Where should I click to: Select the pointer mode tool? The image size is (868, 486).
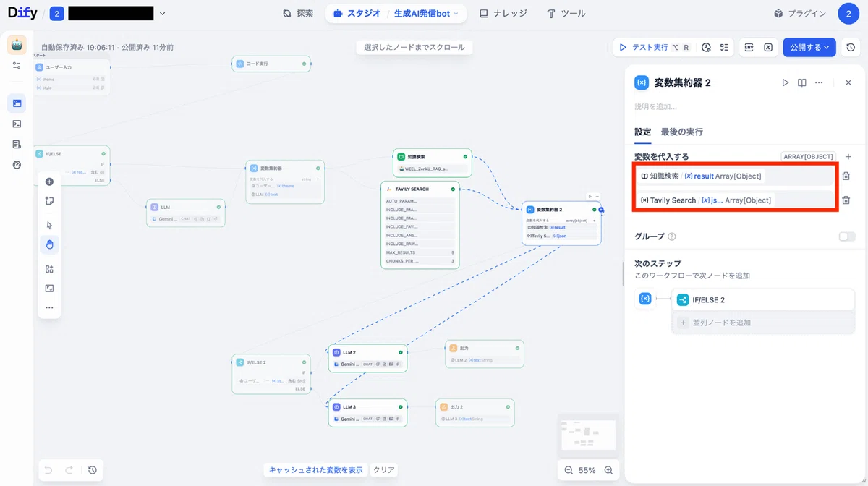[49, 225]
